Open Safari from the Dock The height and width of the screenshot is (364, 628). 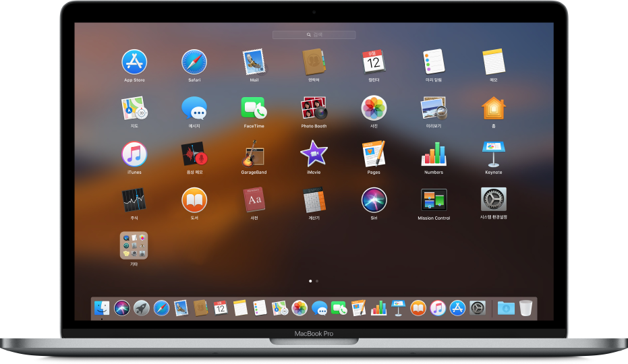coord(161,308)
